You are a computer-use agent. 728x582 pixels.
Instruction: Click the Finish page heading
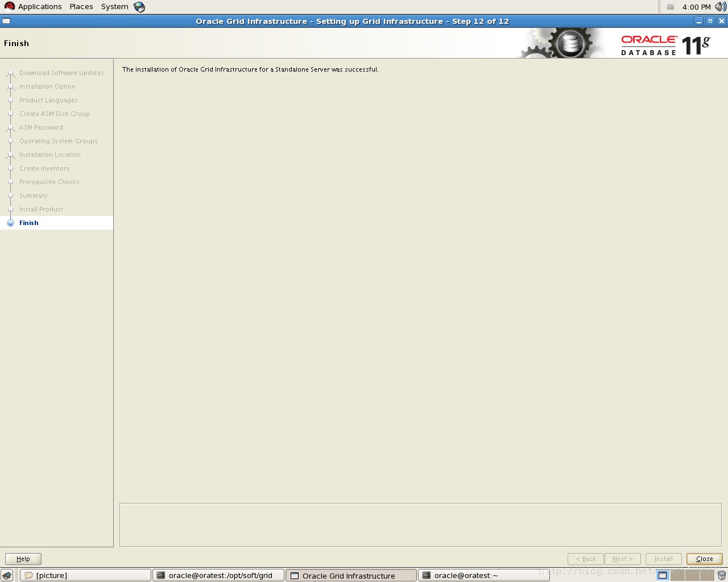[x=16, y=43]
